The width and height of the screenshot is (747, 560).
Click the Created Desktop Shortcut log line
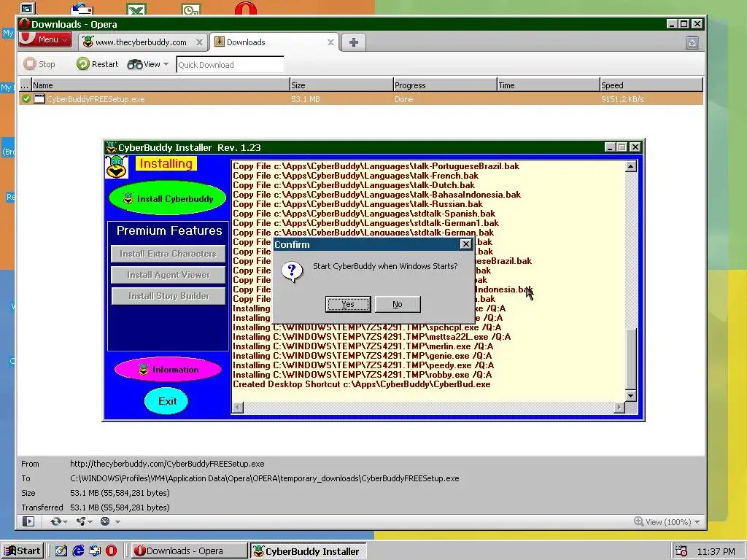[361, 384]
